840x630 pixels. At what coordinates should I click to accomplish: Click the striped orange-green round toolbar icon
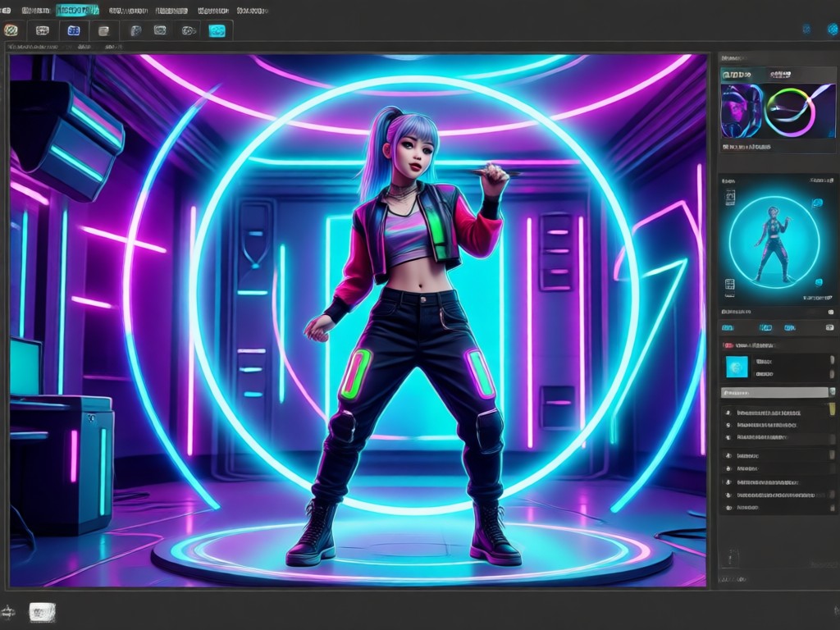tap(11, 30)
